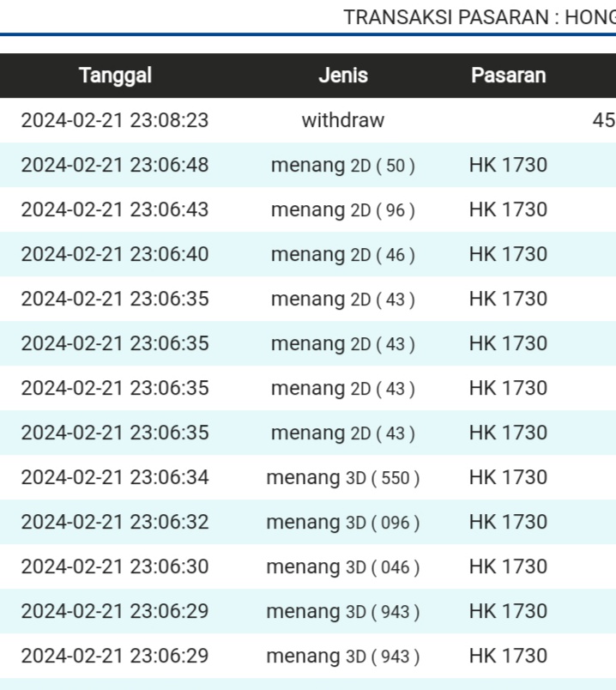616x690 pixels.
Task: Click the menang 2D ( 46 ) entry
Action: point(342,254)
